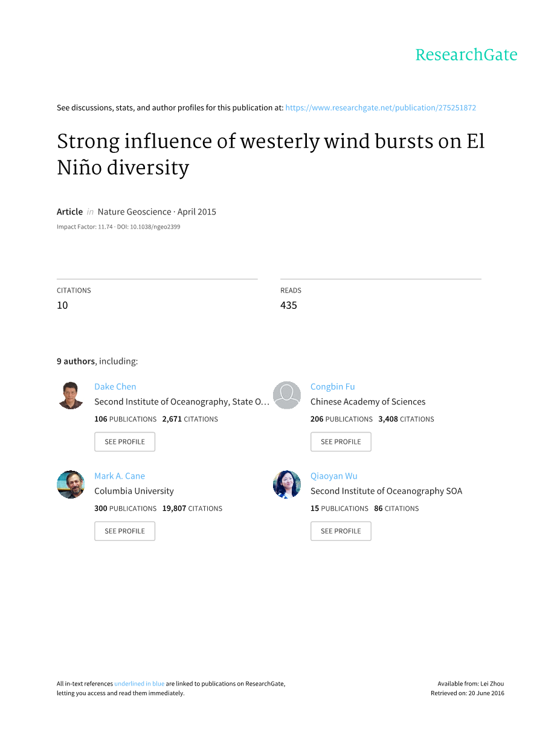The image size is (560, 735).
Task: Click Congbin Fu's placeholder avatar
Action: (x=287, y=395)
